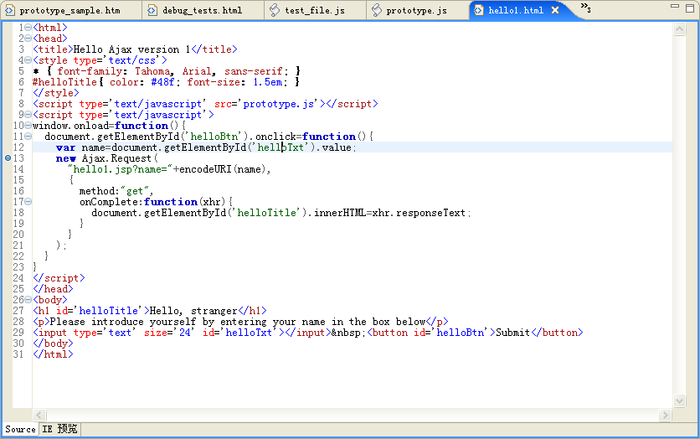This screenshot has width=700, height=439.
Task: Fold the onclick function on line 11
Action: [28, 137]
